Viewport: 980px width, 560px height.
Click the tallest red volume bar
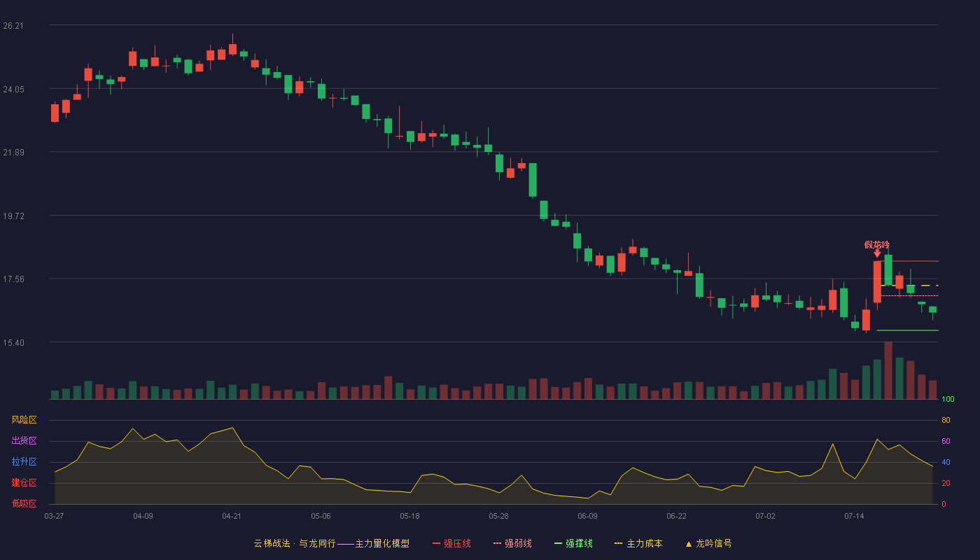tap(888, 370)
